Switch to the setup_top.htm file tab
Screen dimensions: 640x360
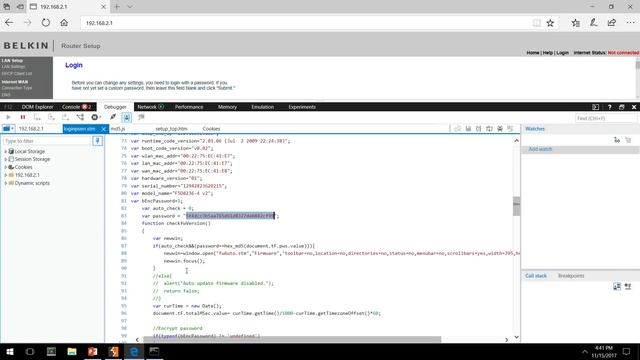click(x=171, y=129)
